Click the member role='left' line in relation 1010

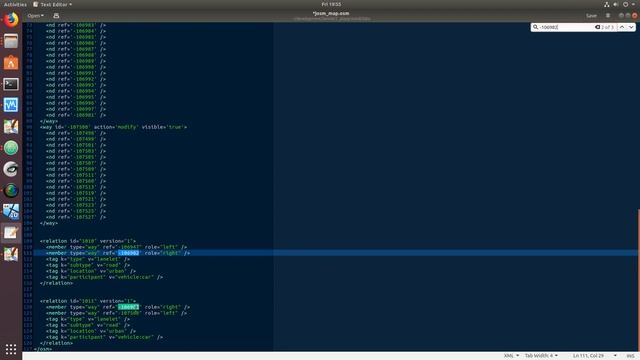(x=116, y=247)
